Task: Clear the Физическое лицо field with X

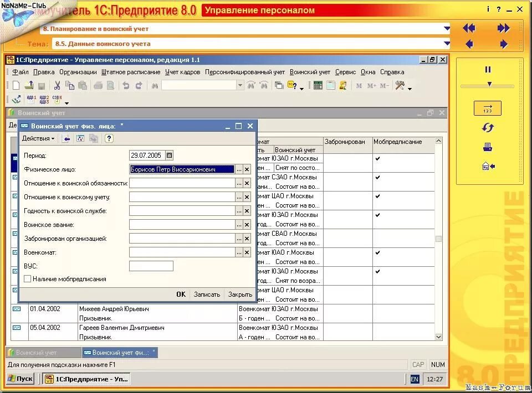Action: (x=247, y=169)
